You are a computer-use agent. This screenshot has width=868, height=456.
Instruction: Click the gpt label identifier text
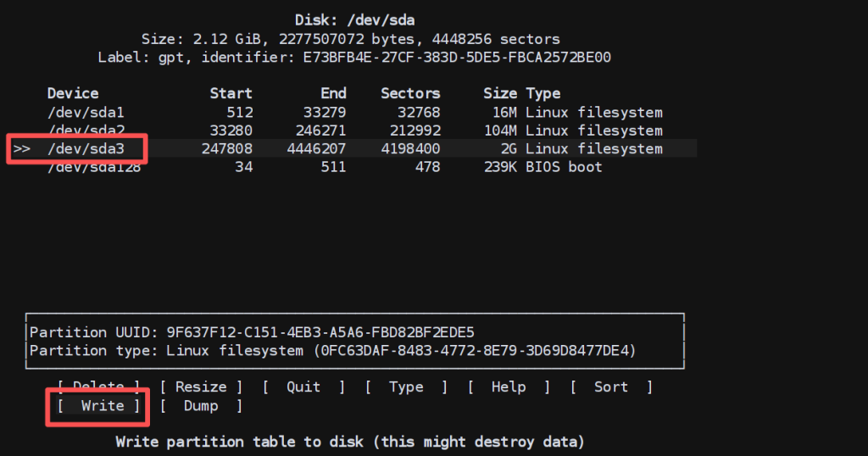pyautogui.click(x=354, y=58)
